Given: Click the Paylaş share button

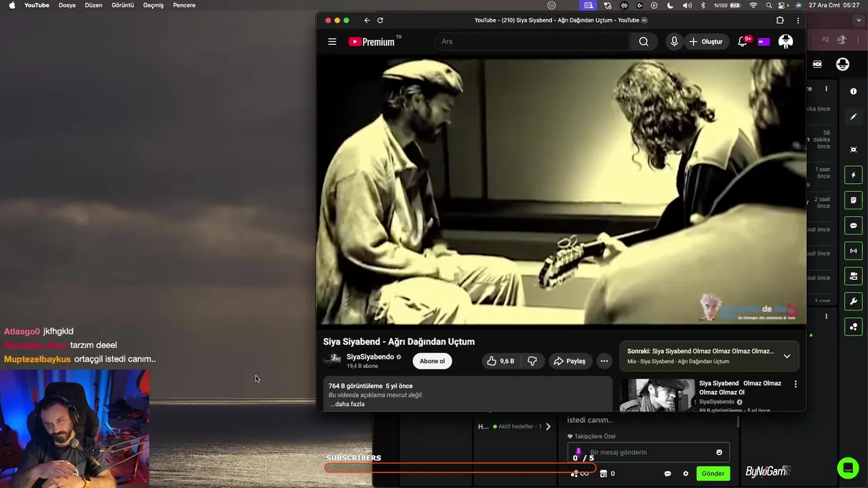Looking at the screenshot, I should click(x=570, y=361).
